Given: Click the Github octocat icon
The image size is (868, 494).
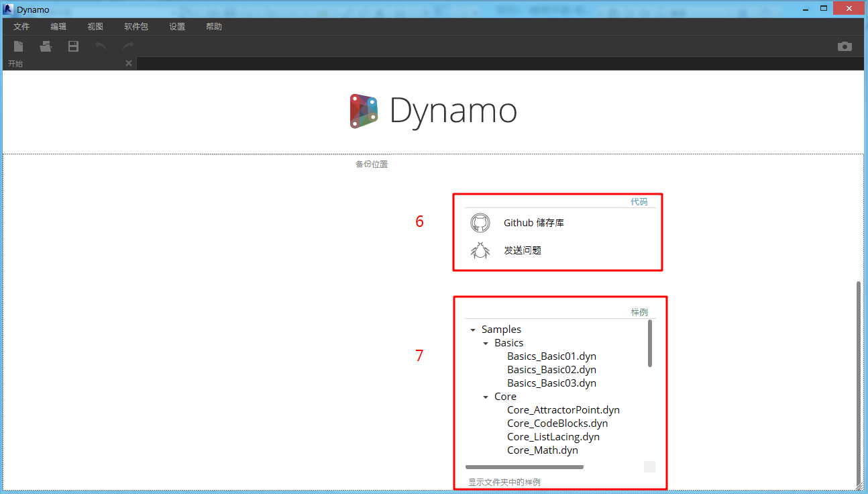Looking at the screenshot, I should [480, 223].
